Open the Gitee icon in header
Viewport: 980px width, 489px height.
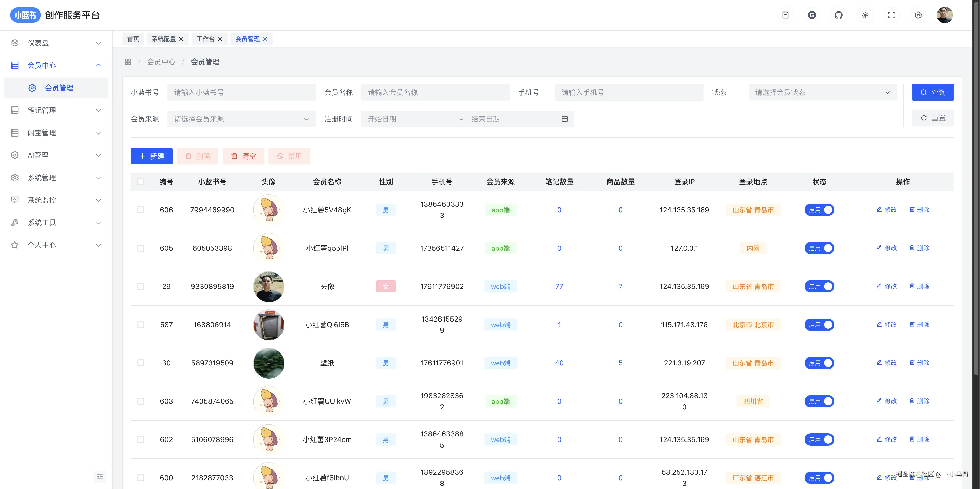coord(812,15)
